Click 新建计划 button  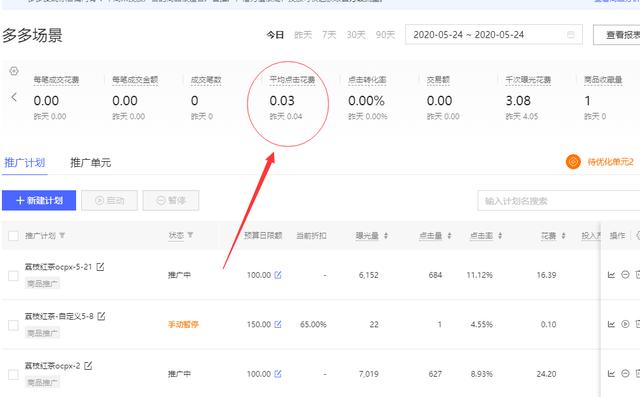[39, 200]
